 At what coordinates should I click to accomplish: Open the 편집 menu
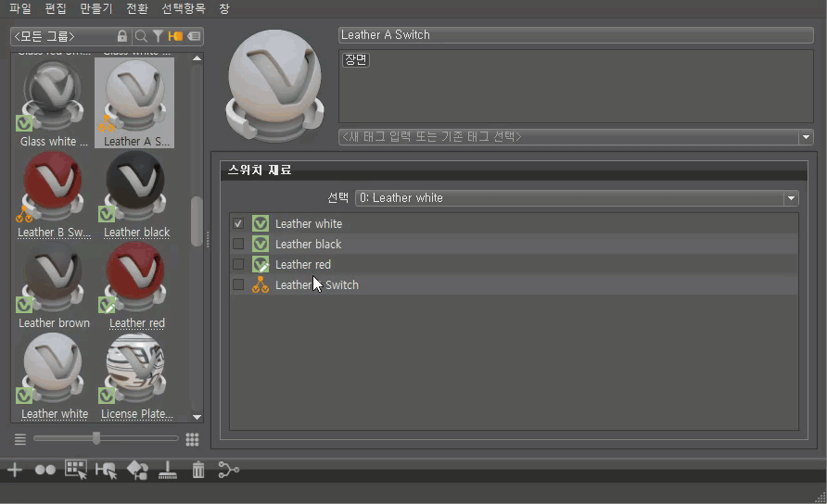(x=56, y=8)
